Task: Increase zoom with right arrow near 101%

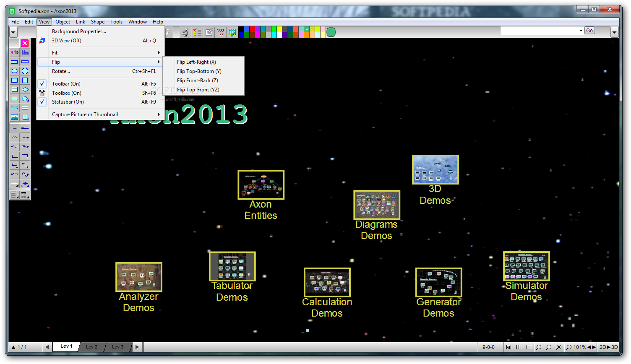Action: [x=594, y=347]
